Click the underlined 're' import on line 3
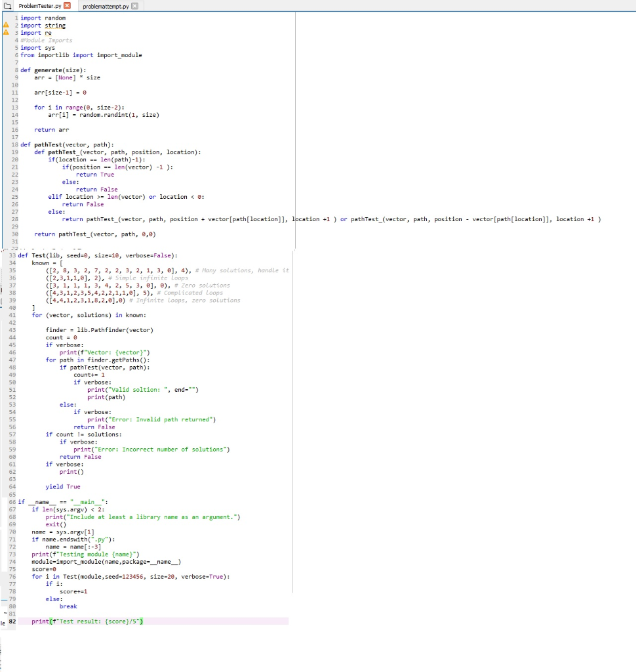 (48, 33)
